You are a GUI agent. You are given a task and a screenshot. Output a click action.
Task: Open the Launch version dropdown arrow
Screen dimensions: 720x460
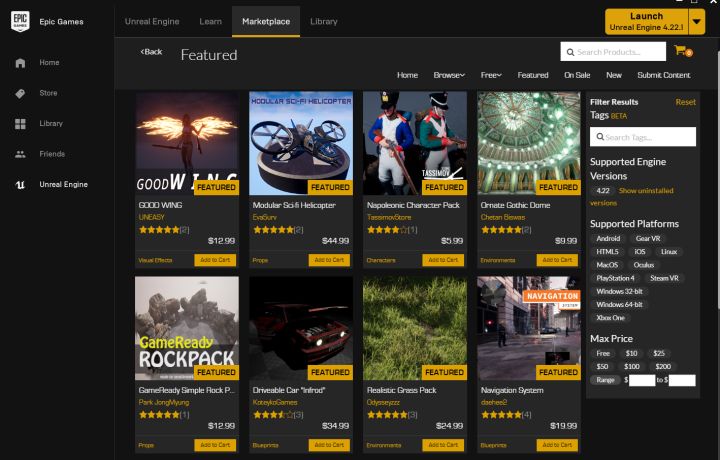[697, 22]
